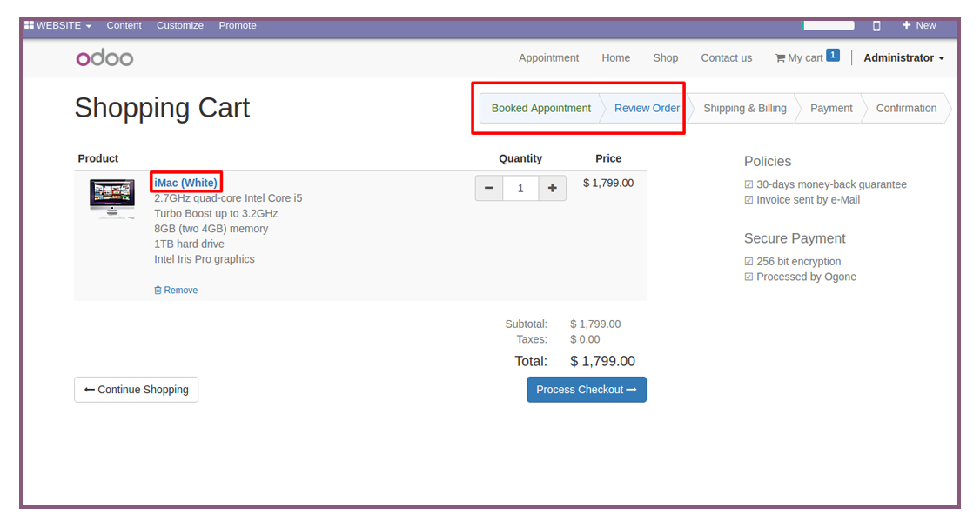Click the Secure Payment heading

pos(795,238)
